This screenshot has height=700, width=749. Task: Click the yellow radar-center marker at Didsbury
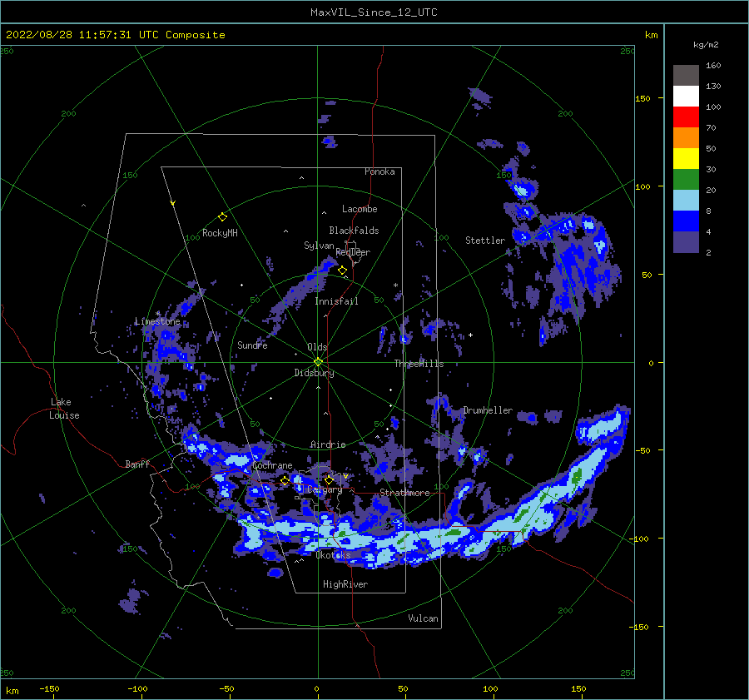(318, 362)
